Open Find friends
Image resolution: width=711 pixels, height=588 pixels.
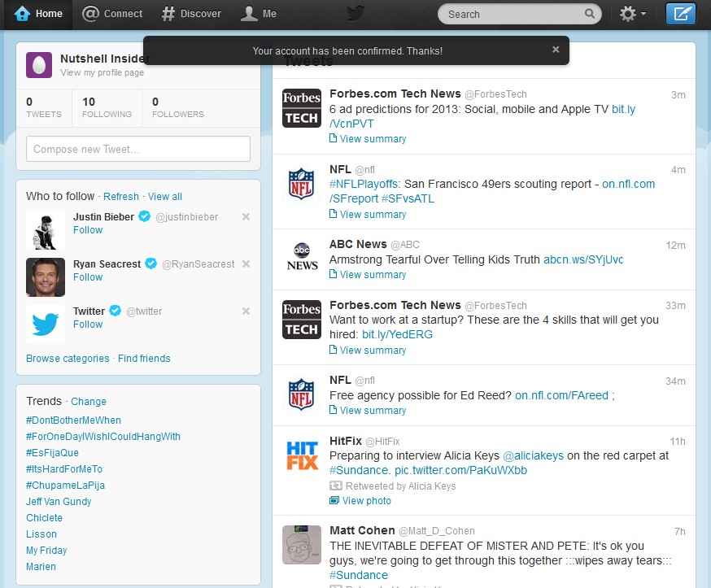point(144,358)
